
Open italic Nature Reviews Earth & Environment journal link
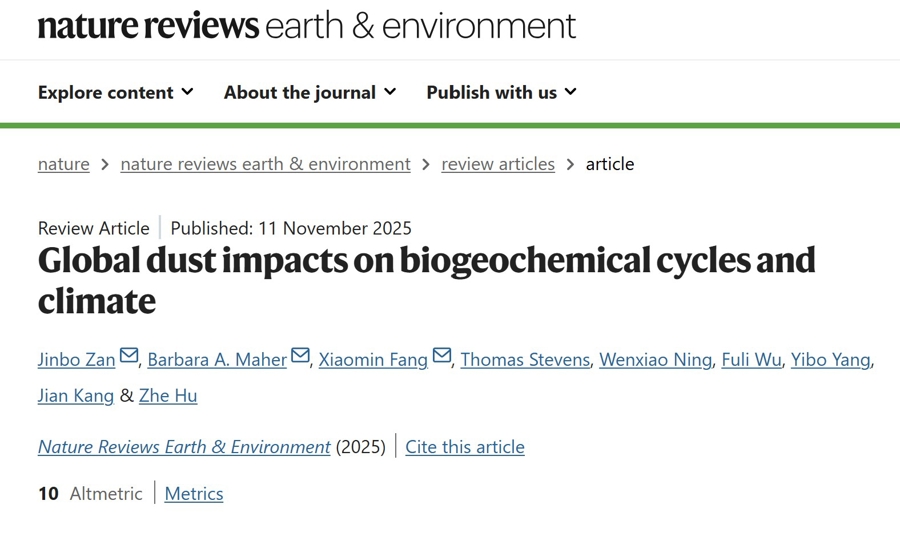pos(184,447)
